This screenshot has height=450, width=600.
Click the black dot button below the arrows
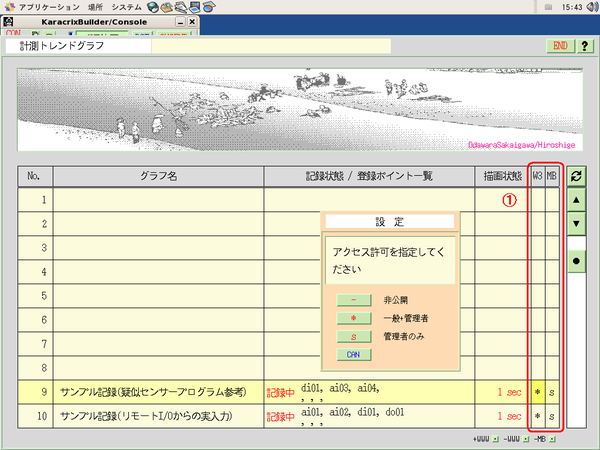[576, 261]
